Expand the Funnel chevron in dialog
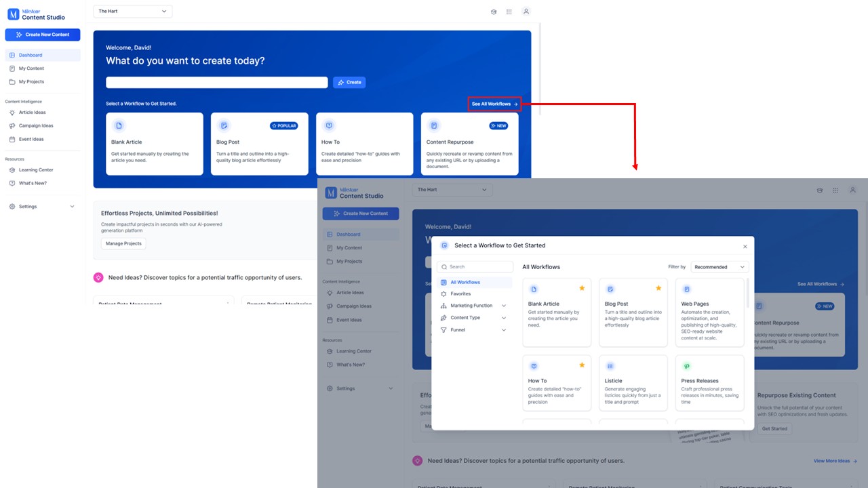 coord(503,330)
